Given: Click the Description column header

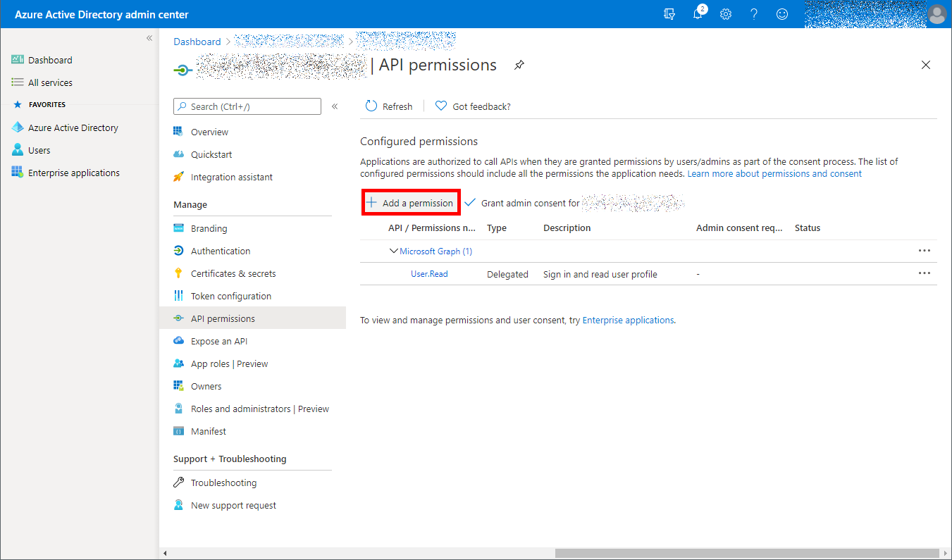Looking at the screenshot, I should 567,228.
